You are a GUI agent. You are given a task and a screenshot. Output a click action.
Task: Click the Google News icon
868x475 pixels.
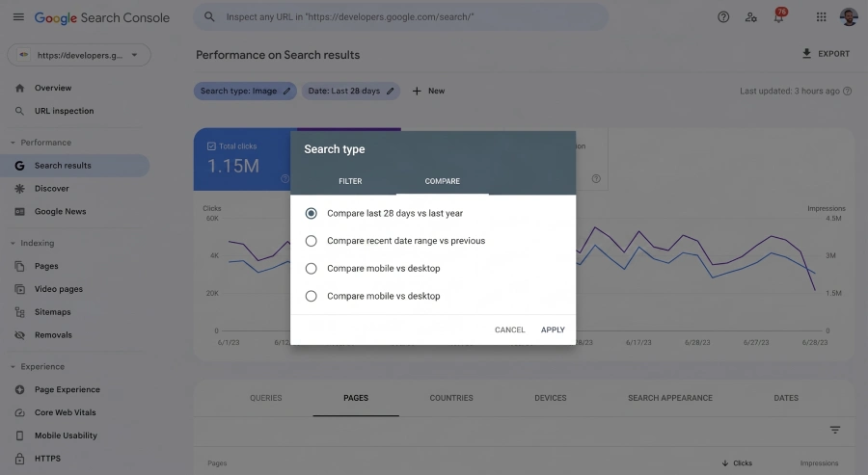[20, 212]
